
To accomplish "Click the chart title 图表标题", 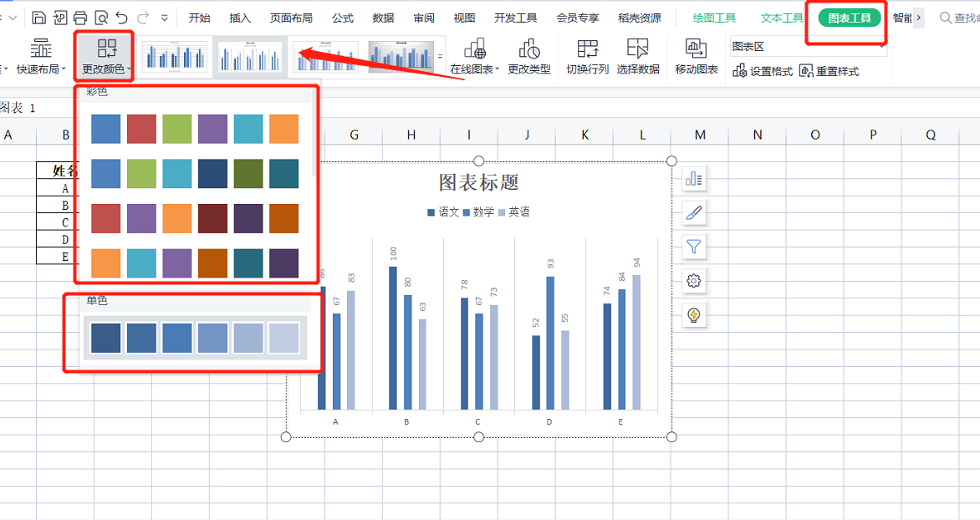I will [x=479, y=182].
